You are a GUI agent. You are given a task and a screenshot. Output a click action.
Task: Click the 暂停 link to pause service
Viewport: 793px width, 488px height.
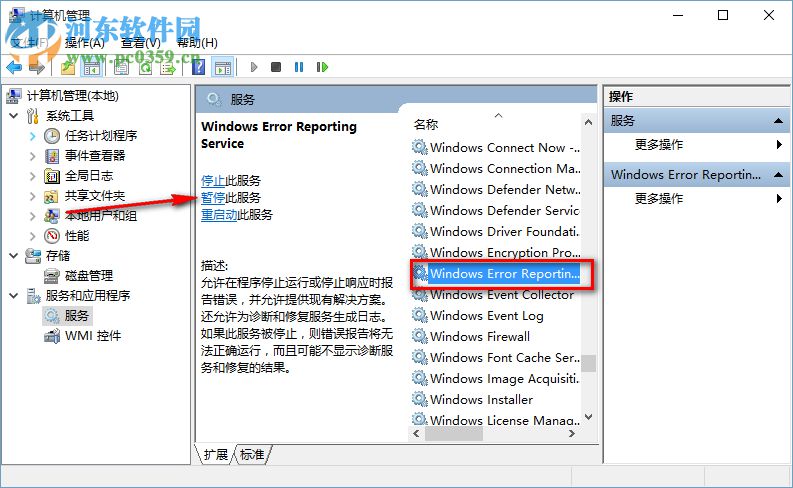pos(213,198)
